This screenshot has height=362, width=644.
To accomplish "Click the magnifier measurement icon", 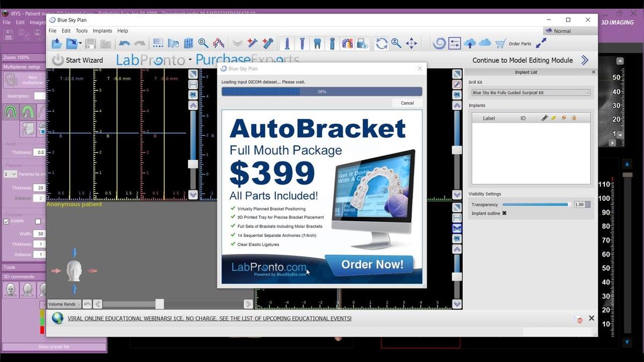I will coord(203,44).
